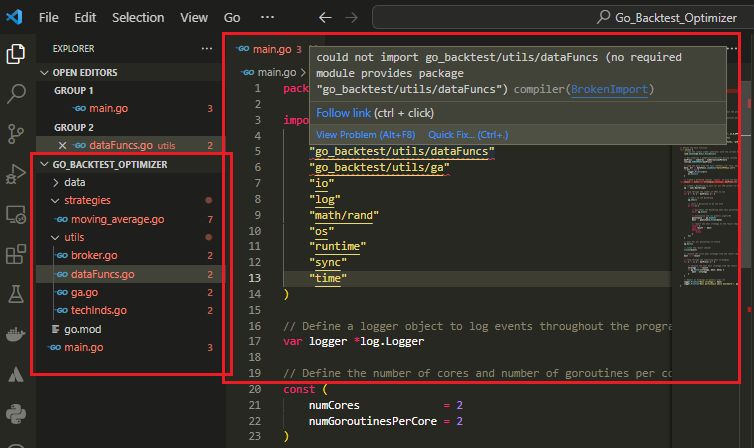Image resolution: width=754 pixels, height=448 pixels.
Task: Open the Go menu
Action: point(232,18)
